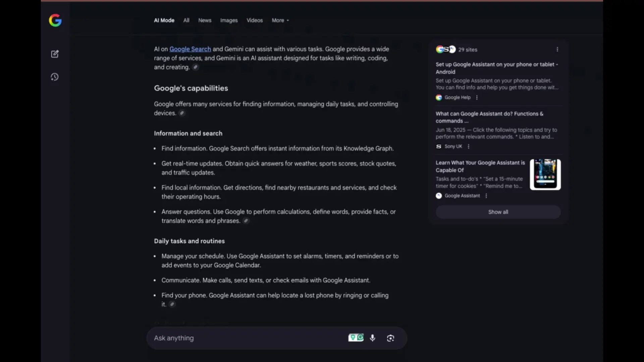Click source link icon after 'and creating.'

(196, 67)
